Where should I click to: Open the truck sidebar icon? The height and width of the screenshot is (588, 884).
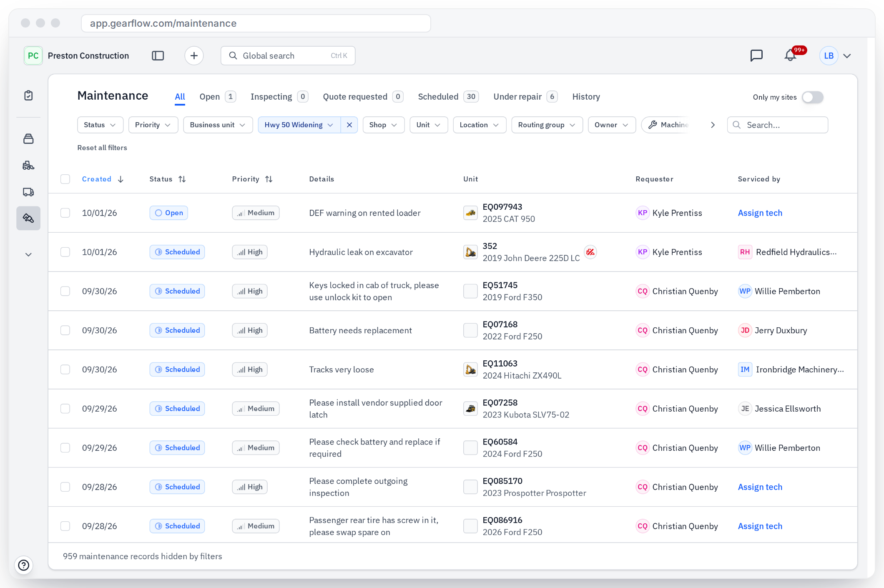tap(28, 192)
